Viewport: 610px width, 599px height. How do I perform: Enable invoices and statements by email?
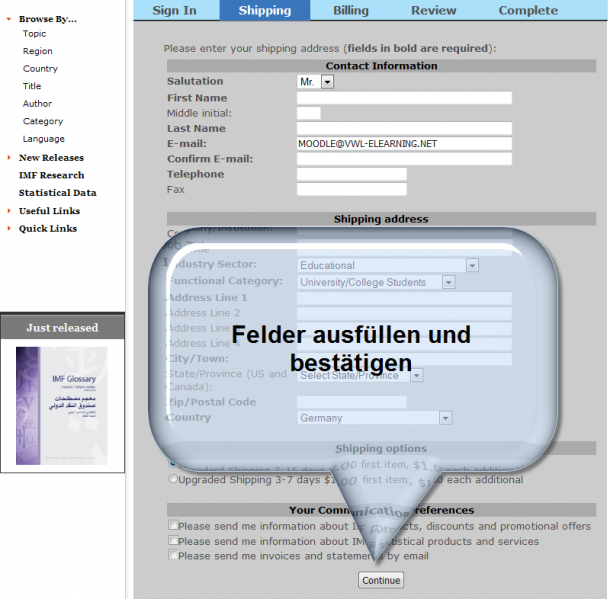[174, 556]
